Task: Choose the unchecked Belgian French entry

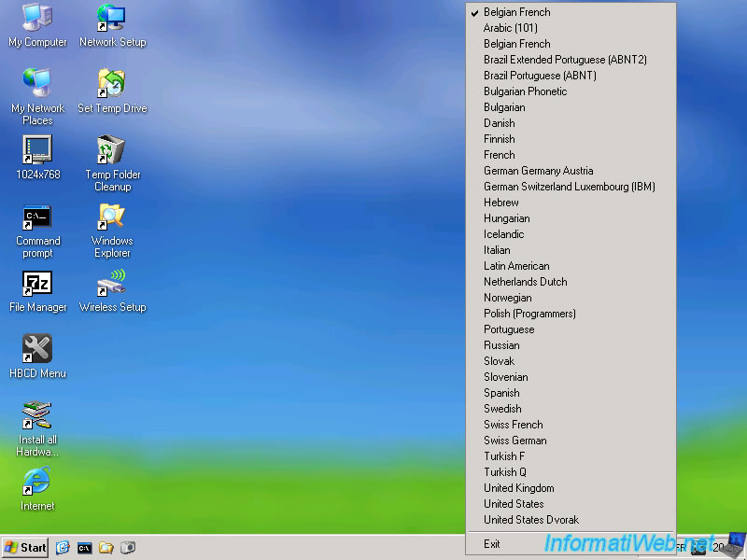Action: click(571, 44)
